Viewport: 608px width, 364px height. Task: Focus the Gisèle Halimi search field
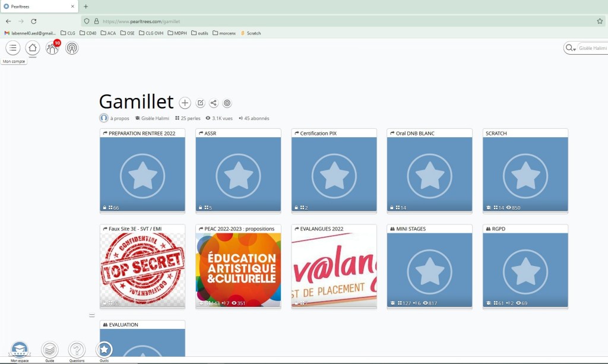(x=593, y=48)
